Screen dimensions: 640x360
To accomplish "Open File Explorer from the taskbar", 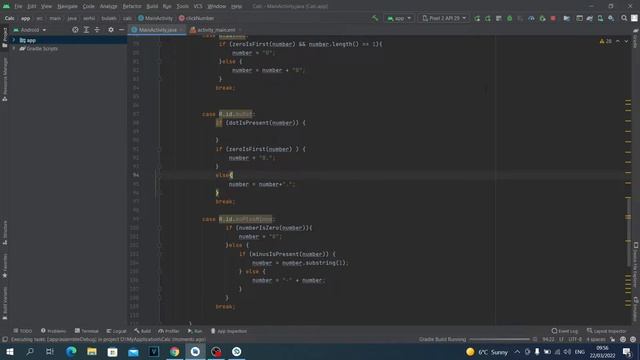I will point(92,351).
